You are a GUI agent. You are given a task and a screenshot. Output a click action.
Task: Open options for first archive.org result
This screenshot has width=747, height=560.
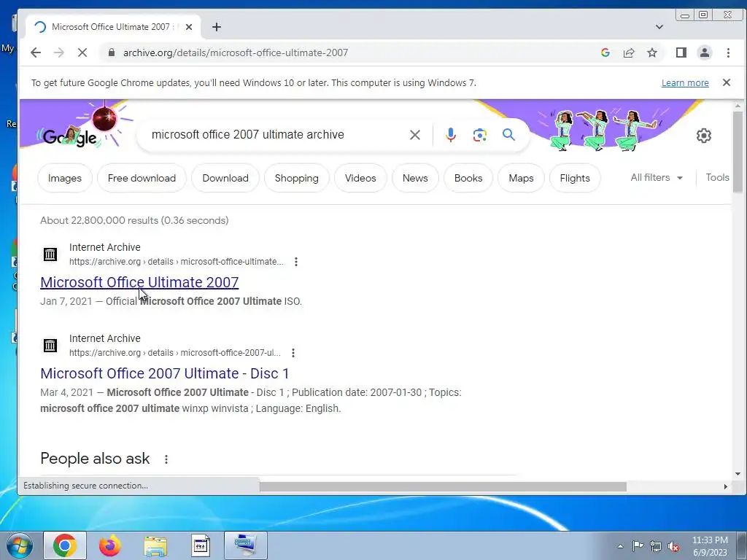296,262
